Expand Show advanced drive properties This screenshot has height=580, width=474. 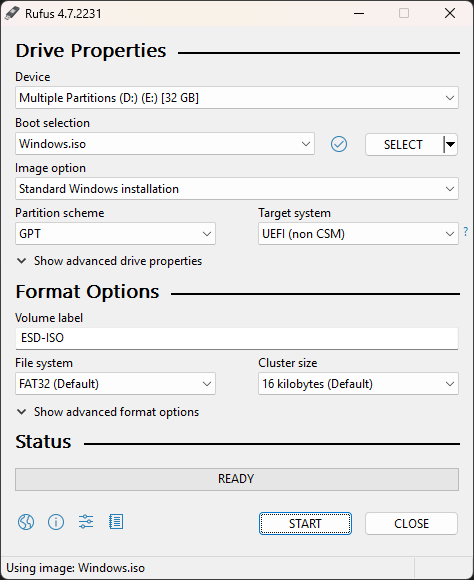(x=110, y=261)
